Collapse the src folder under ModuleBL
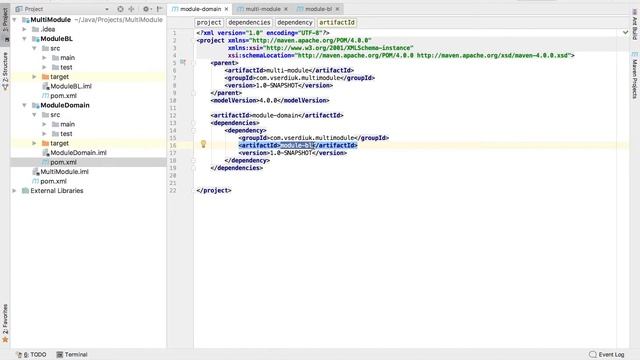This screenshot has width=640, height=360. pos(34,48)
